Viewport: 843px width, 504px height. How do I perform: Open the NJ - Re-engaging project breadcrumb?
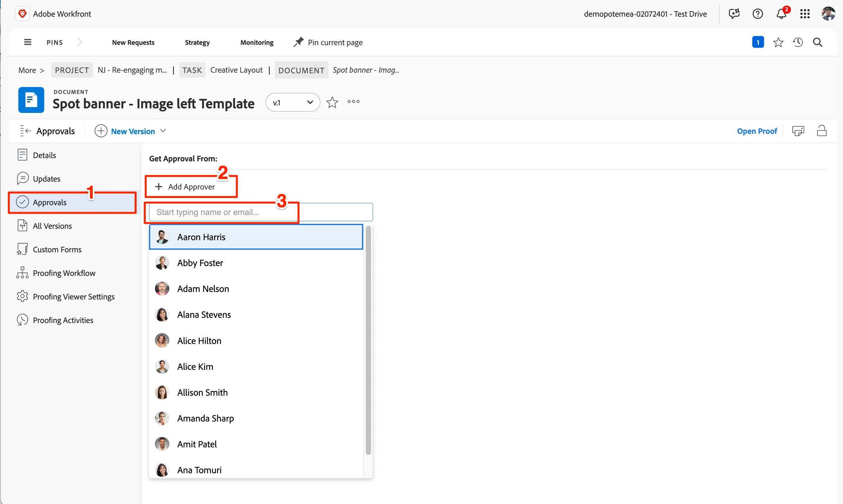pos(132,70)
